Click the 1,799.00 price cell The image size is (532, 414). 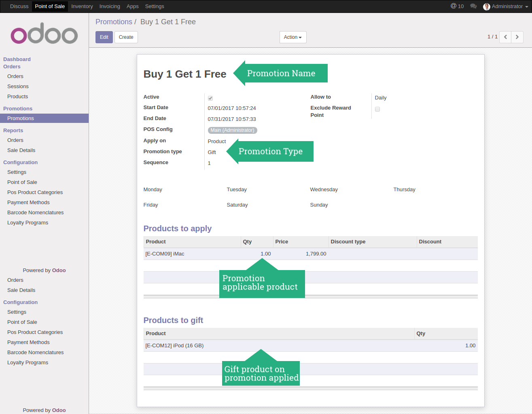[301, 254]
